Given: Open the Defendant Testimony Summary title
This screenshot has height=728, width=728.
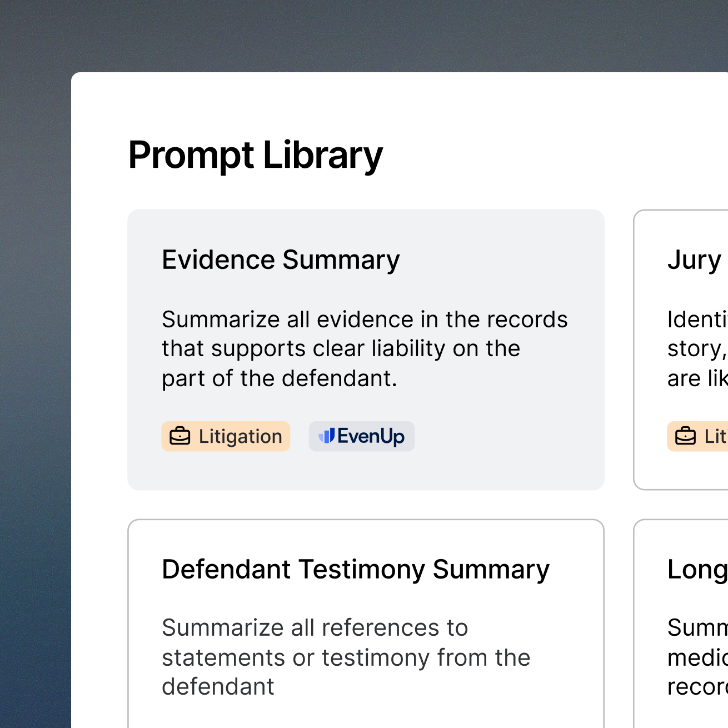Looking at the screenshot, I should pos(355,569).
